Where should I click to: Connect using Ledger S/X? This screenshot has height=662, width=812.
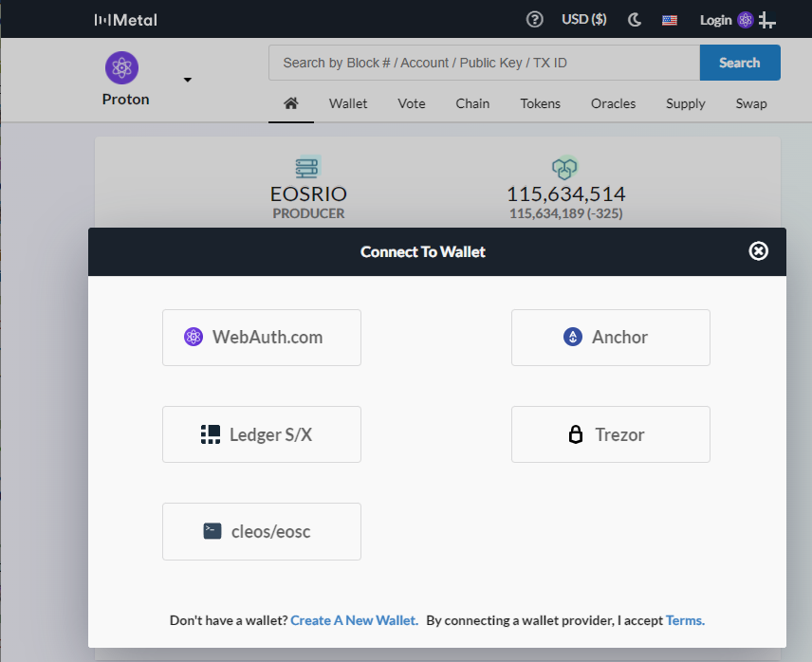[x=262, y=434]
